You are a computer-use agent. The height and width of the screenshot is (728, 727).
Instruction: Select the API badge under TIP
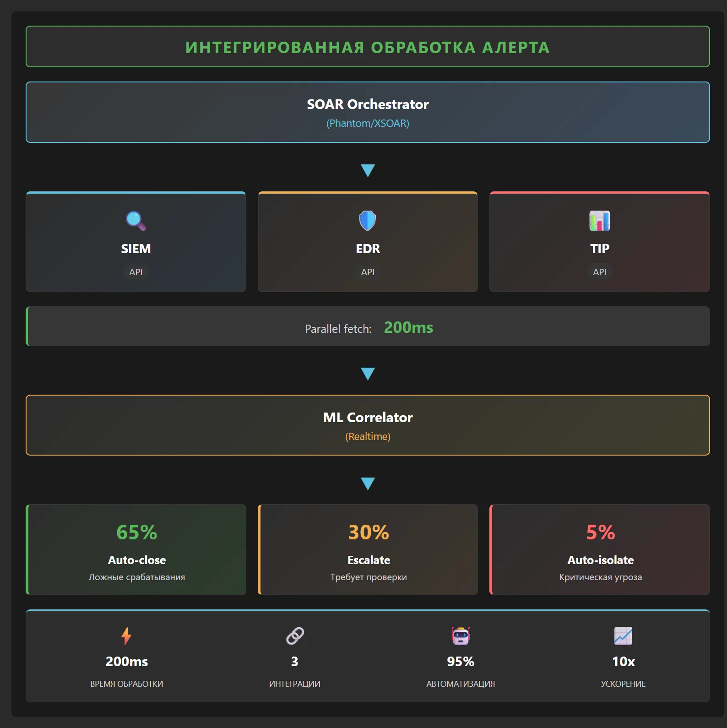coord(599,272)
